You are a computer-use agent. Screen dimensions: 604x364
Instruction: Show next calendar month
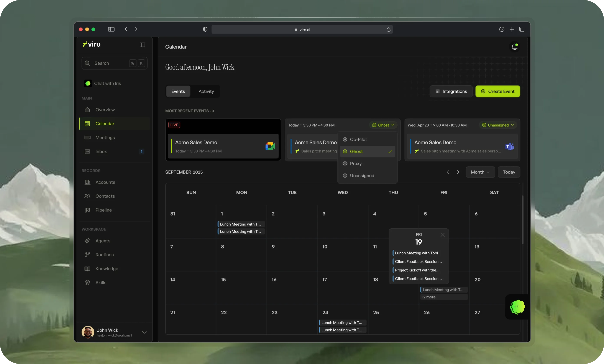tap(458, 172)
